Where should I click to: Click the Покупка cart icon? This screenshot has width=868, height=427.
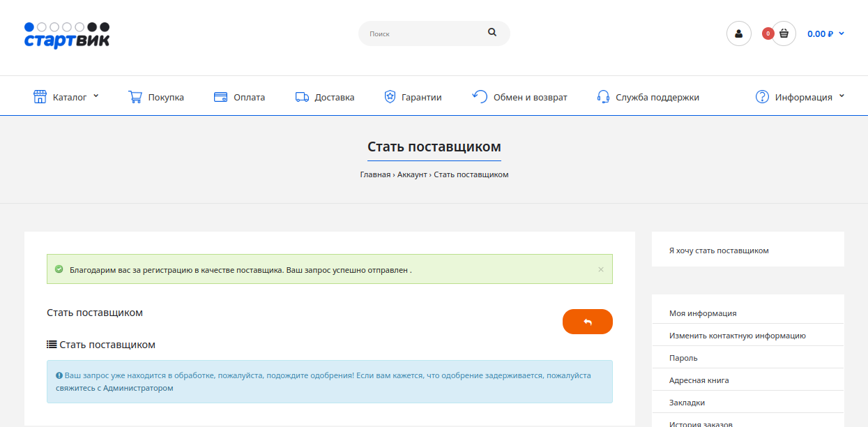coord(135,97)
